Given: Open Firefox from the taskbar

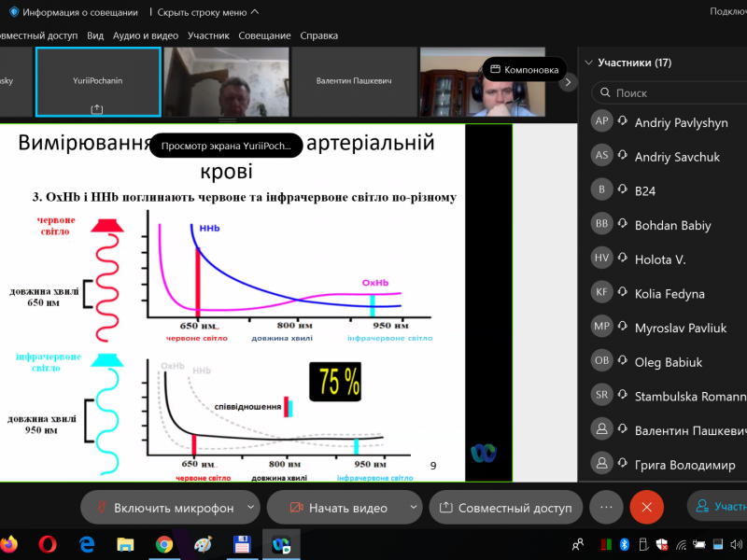Looking at the screenshot, I should [8, 544].
